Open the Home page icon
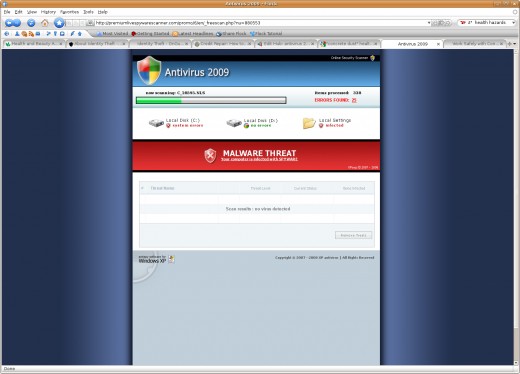The image size is (520, 374). tap(45, 23)
